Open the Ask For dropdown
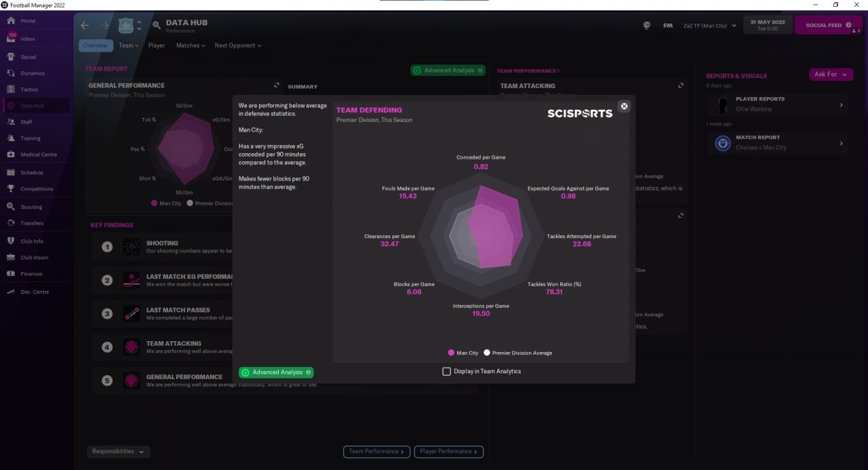This screenshot has height=470, width=868. tap(831, 75)
